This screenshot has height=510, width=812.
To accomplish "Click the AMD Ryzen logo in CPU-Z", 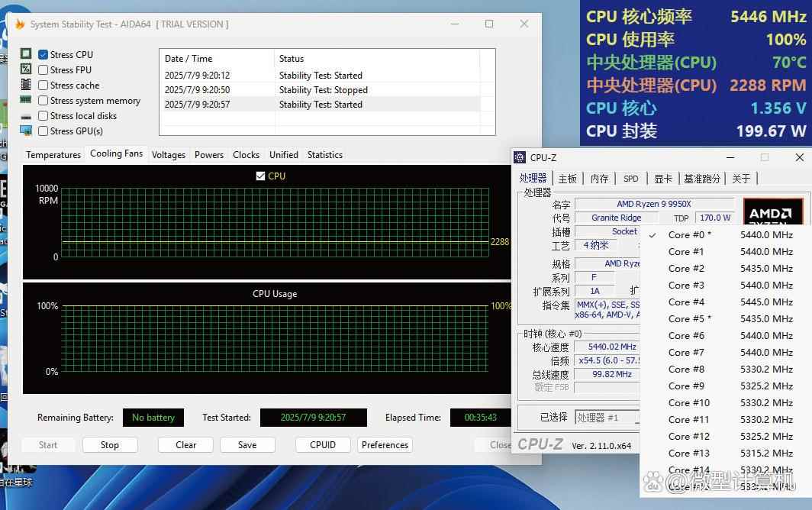I will pos(773,211).
